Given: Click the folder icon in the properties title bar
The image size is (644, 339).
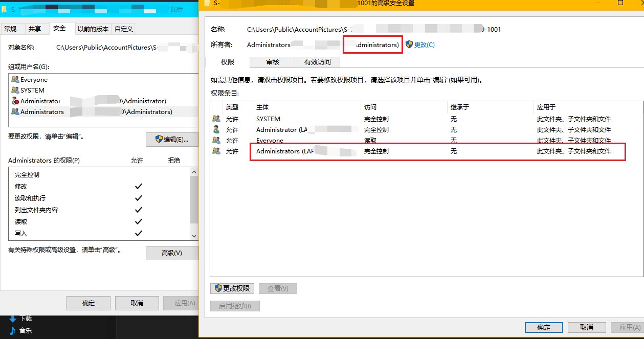Looking at the screenshot, I should click(5, 9).
